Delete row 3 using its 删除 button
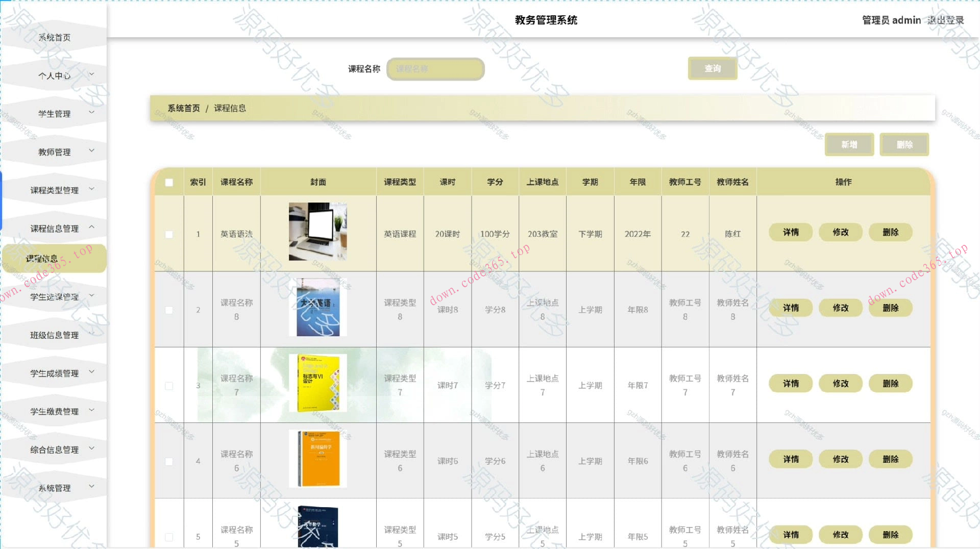The height and width of the screenshot is (549, 980). click(x=890, y=383)
